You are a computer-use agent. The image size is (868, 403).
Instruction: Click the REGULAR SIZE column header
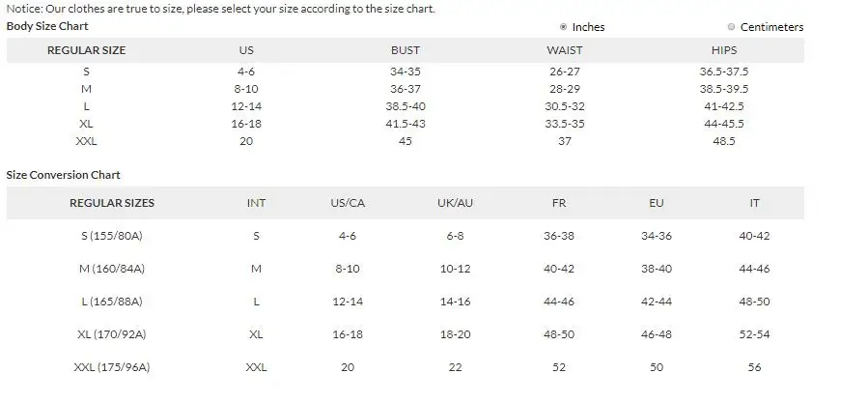point(86,50)
